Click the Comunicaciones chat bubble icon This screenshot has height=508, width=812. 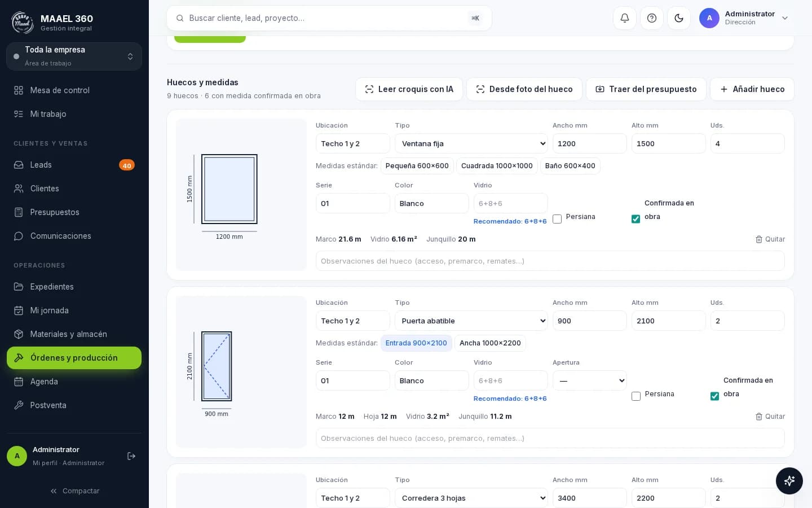[x=19, y=236]
